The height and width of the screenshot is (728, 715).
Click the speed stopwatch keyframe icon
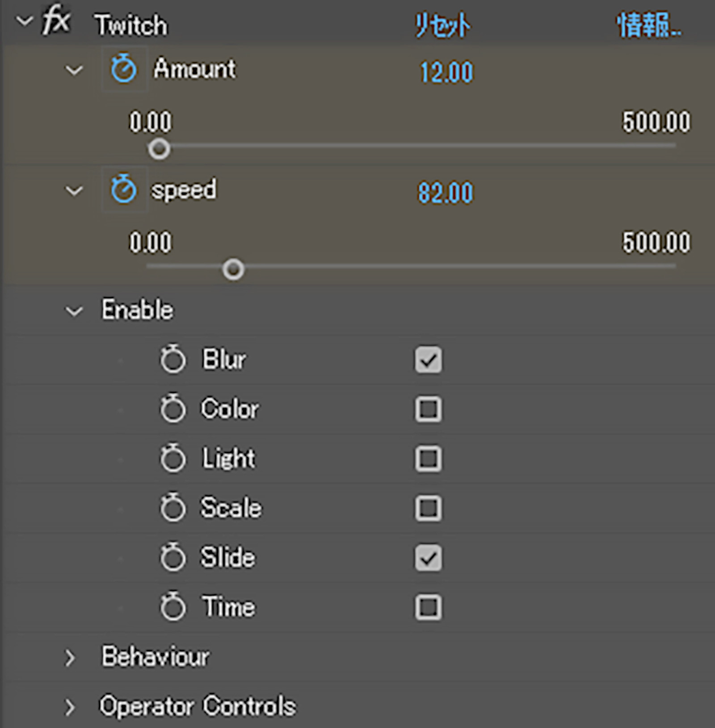click(x=123, y=189)
